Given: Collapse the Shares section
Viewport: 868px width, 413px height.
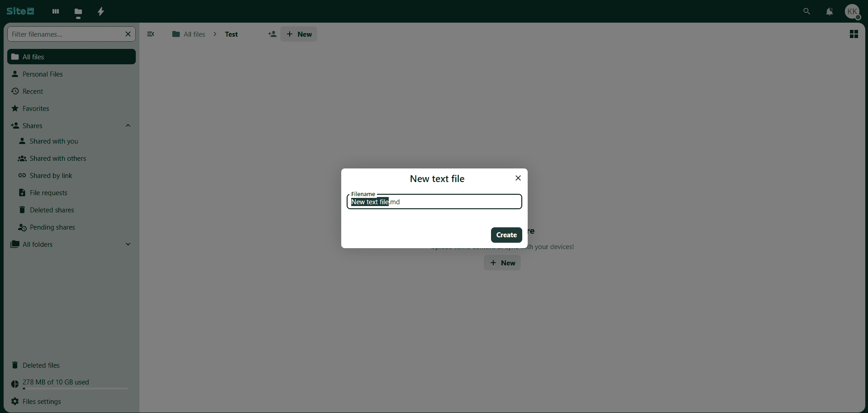Looking at the screenshot, I should [128, 126].
